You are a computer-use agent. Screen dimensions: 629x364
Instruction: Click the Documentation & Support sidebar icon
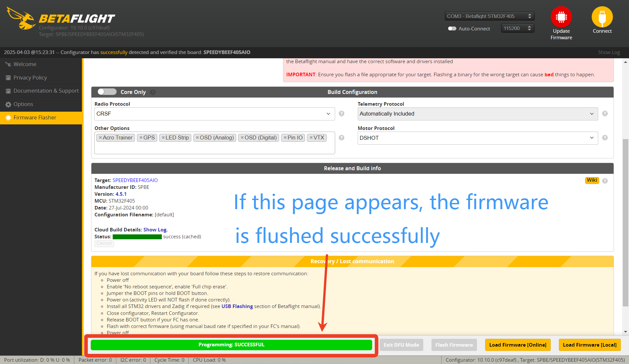point(8,91)
